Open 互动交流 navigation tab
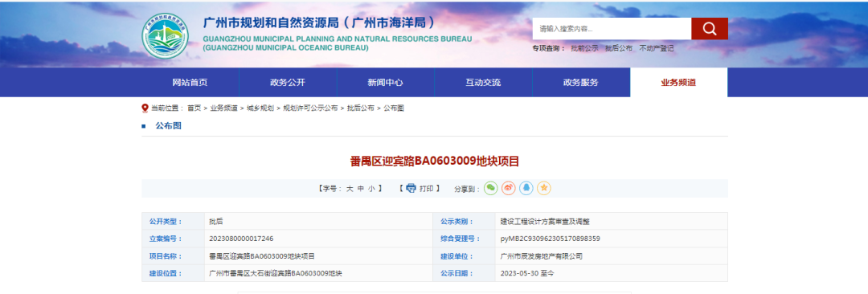The image size is (868, 294). (483, 83)
